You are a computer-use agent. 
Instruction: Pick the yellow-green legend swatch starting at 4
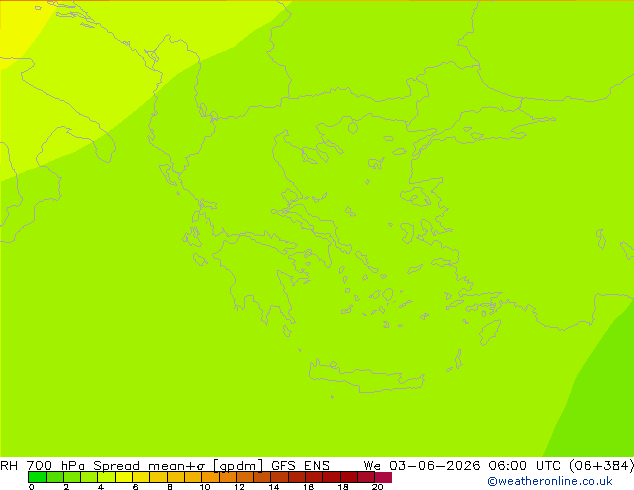106,477
